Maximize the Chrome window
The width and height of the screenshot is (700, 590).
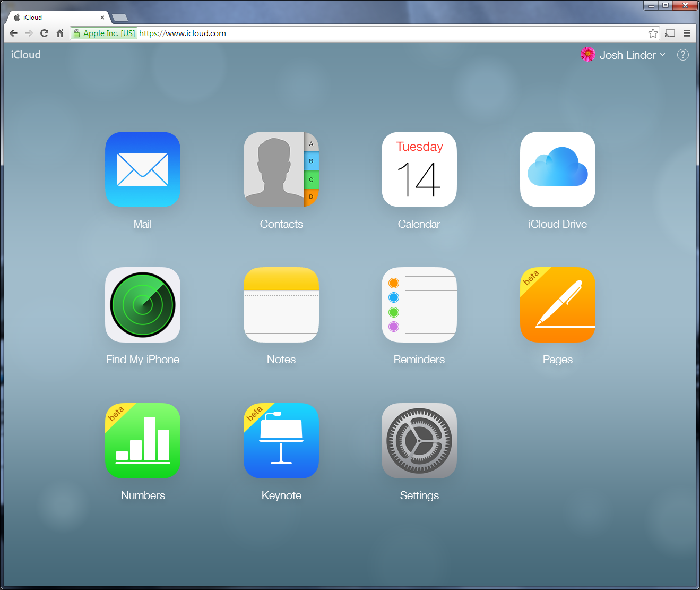coord(666,5)
